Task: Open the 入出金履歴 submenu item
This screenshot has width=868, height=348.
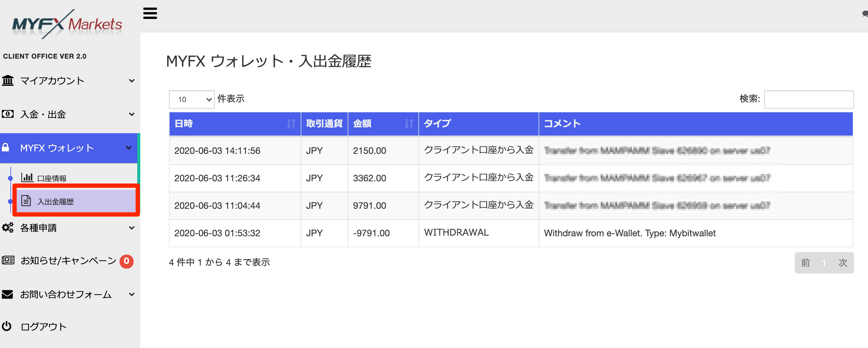Action: pos(76,201)
